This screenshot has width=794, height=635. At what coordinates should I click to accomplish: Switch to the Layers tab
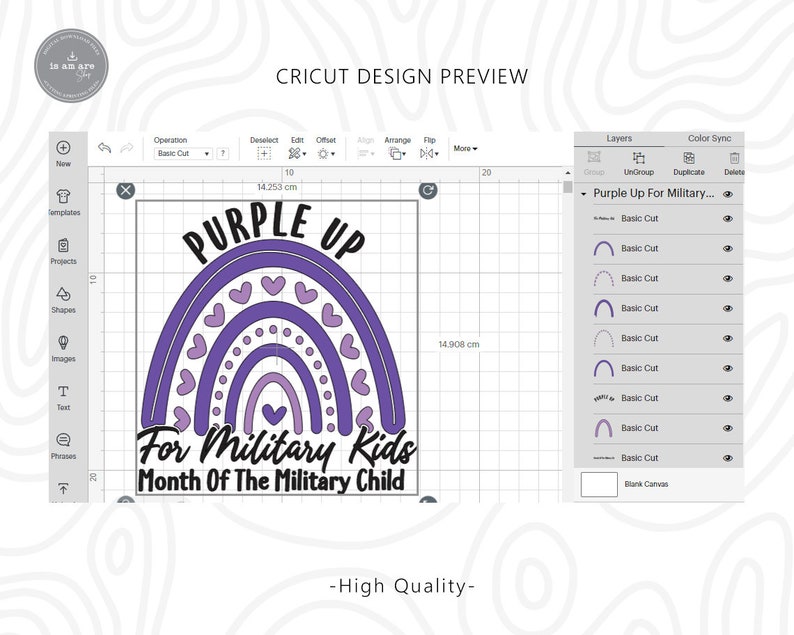click(x=619, y=138)
